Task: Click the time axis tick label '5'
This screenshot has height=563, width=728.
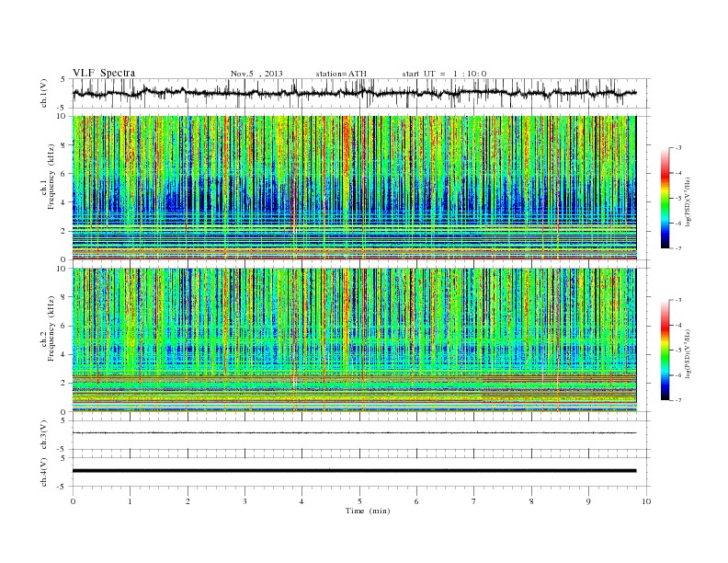Action: [x=359, y=501]
